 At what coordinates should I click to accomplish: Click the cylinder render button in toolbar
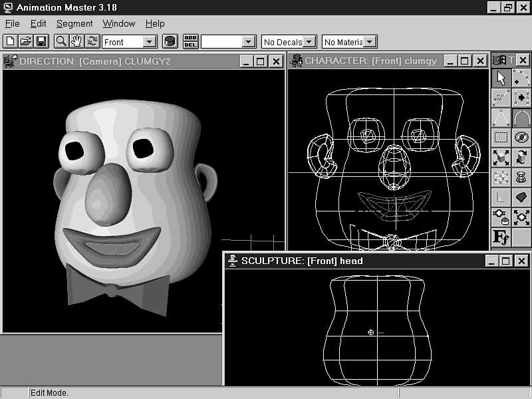[x=170, y=42]
